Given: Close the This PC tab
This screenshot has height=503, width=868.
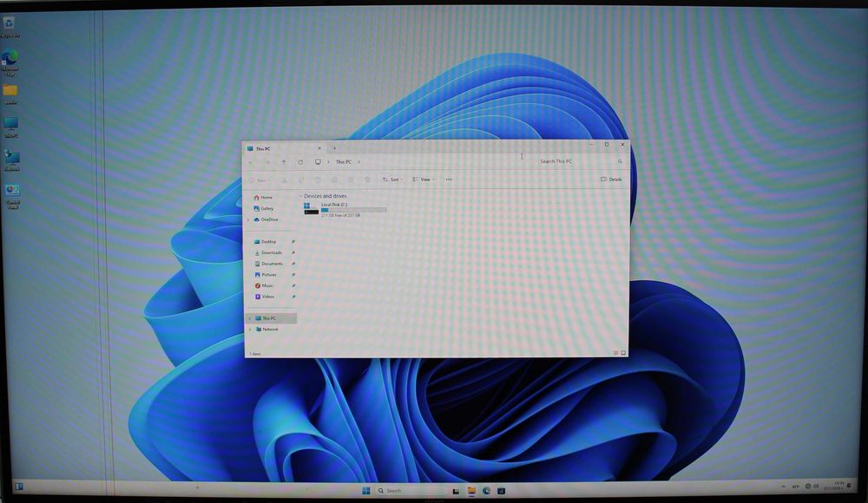Looking at the screenshot, I should click(319, 149).
